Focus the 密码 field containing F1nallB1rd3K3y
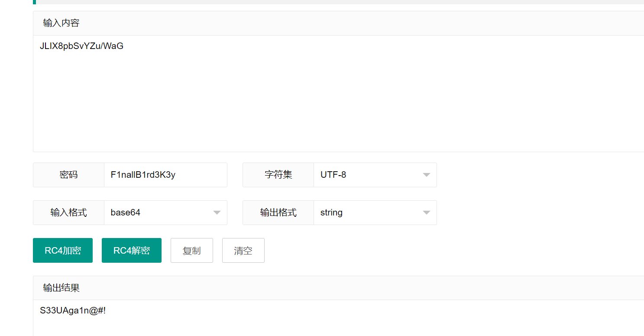Viewport: 644px width, 336px height. pos(165,175)
